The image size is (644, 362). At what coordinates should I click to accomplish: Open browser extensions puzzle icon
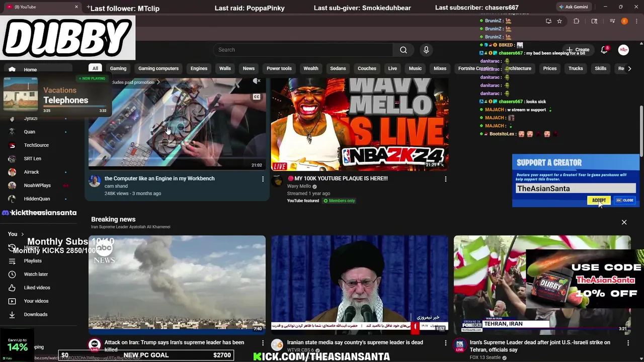577,21
